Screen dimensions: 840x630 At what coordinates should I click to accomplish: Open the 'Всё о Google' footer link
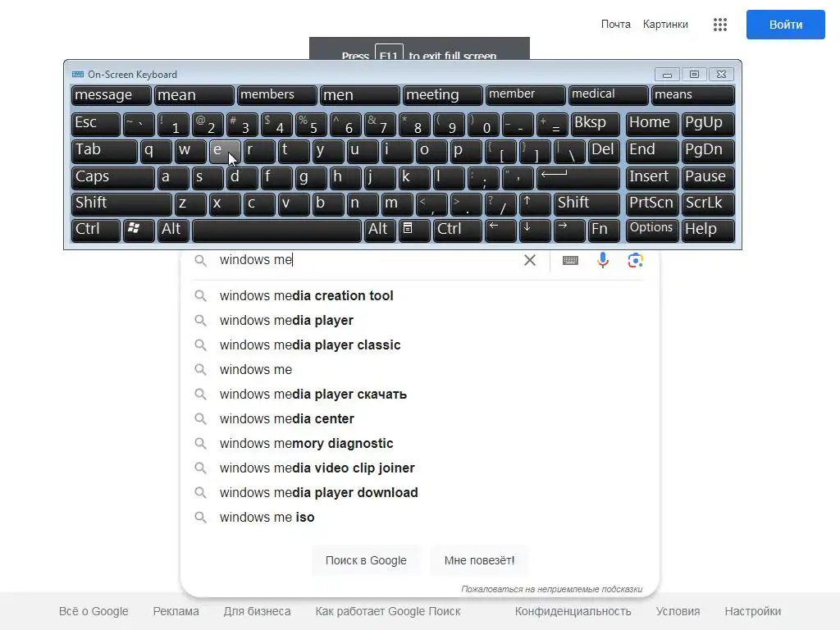point(94,612)
